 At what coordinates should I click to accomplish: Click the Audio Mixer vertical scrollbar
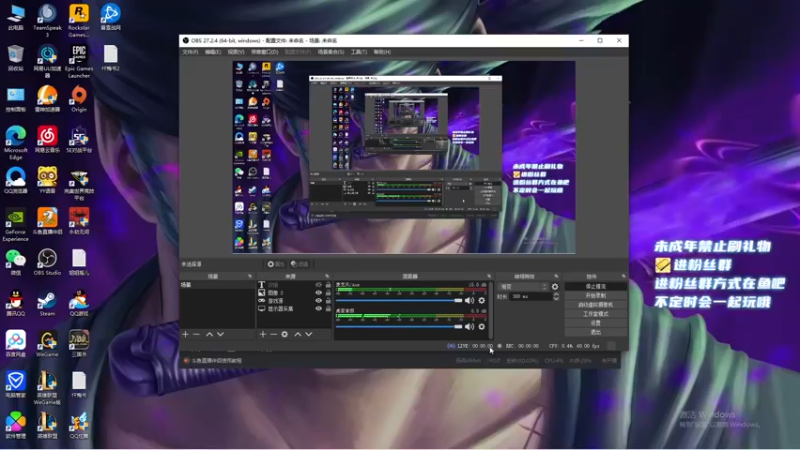tap(491, 310)
